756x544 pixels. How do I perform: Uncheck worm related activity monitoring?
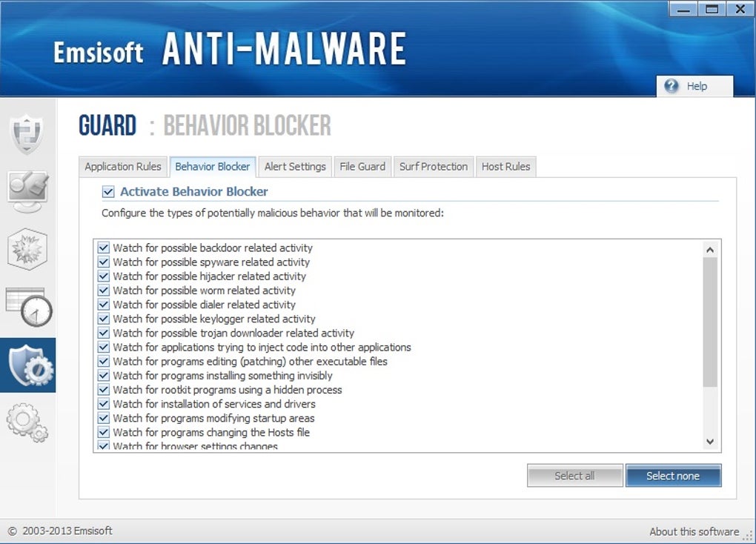click(x=104, y=291)
